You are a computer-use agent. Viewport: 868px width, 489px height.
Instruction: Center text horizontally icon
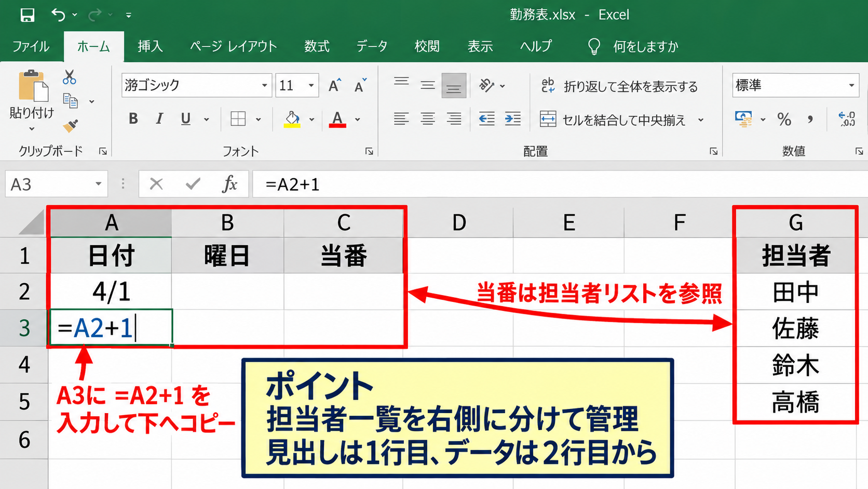[x=428, y=119]
